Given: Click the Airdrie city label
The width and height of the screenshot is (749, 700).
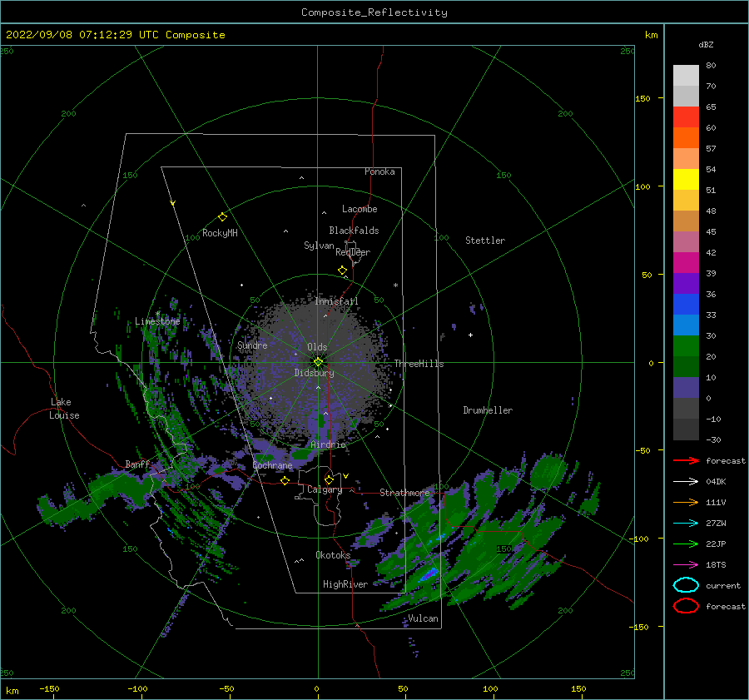Looking at the screenshot, I should (x=328, y=444).
